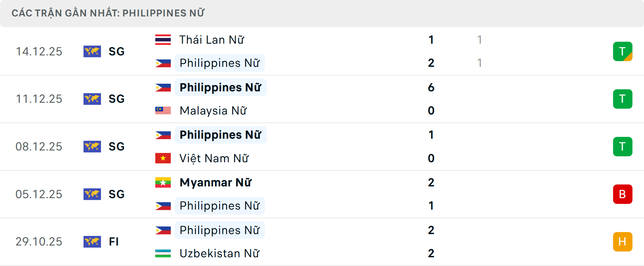Click the Thái Lan Nữ flag icon
This screenshot has height=266, width=644.
(x=163, y=39)
